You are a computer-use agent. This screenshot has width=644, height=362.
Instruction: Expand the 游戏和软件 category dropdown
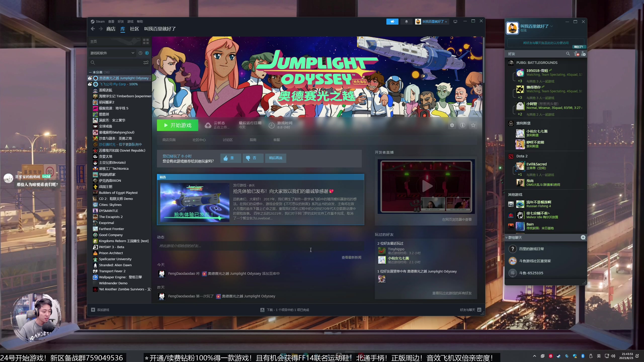tap(113, 53)
